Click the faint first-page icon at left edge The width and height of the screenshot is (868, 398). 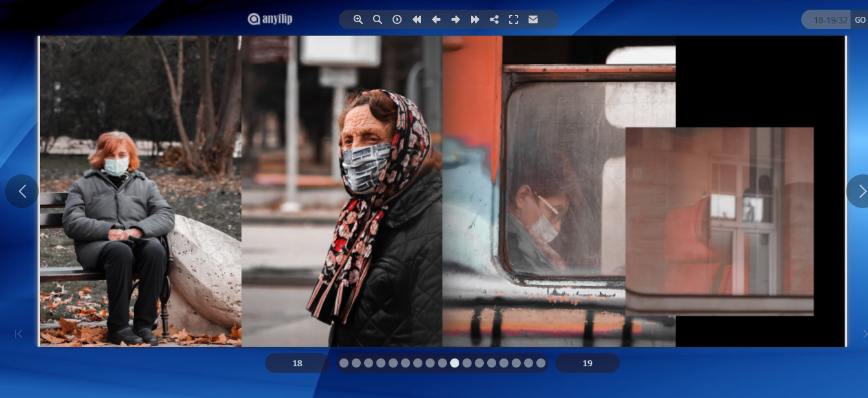pos(18,334)
